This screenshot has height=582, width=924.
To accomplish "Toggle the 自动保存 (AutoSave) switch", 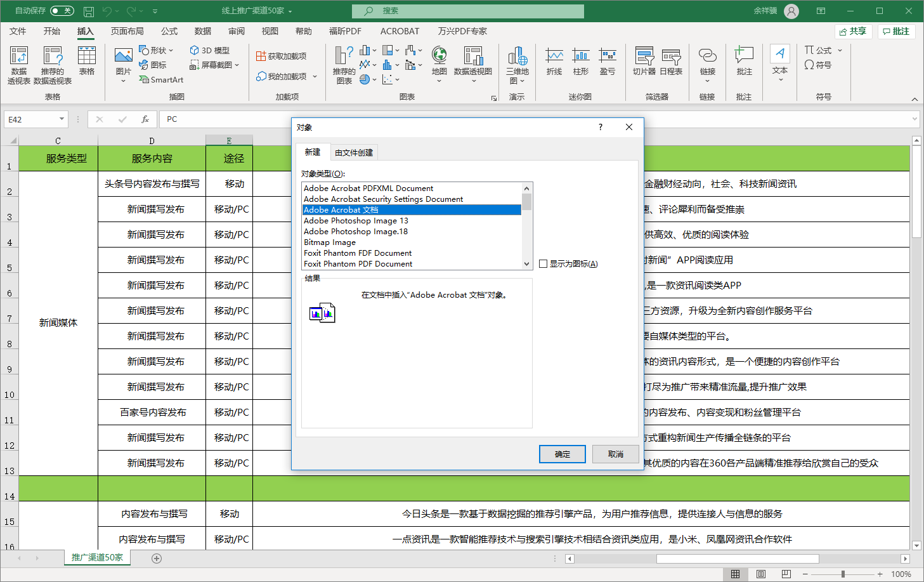I will coord(62,11).
